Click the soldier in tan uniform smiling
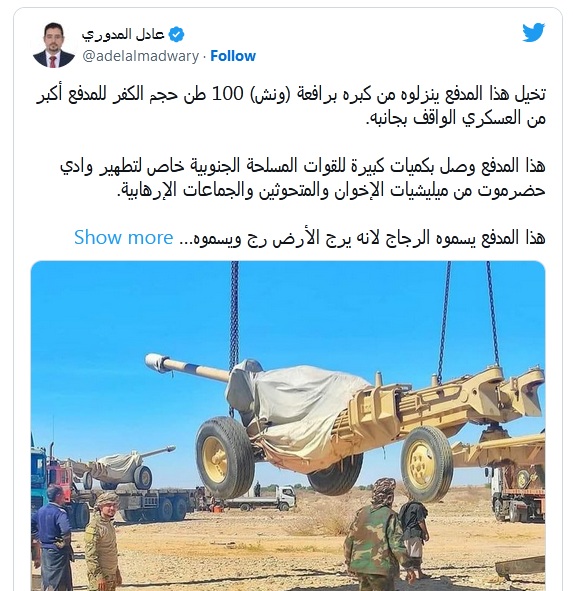Screen dimensions: 573x591 click(x=102, y=543)
